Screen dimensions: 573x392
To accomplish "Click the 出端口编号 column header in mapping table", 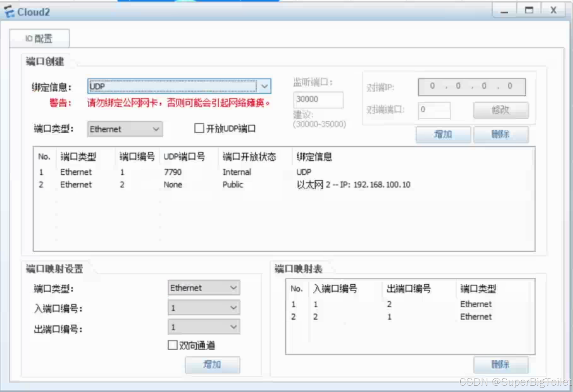I will (x=409, y=288).
